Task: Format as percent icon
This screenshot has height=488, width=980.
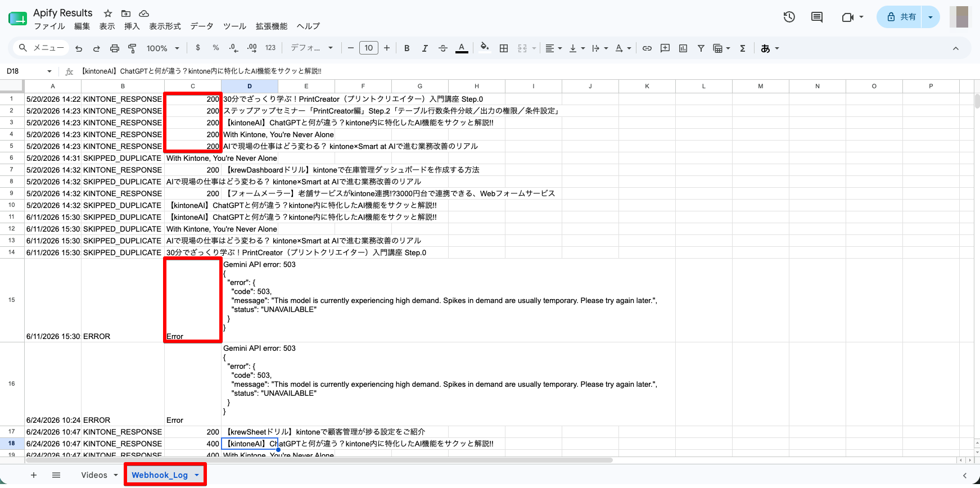Action: (x=216, y=48)
